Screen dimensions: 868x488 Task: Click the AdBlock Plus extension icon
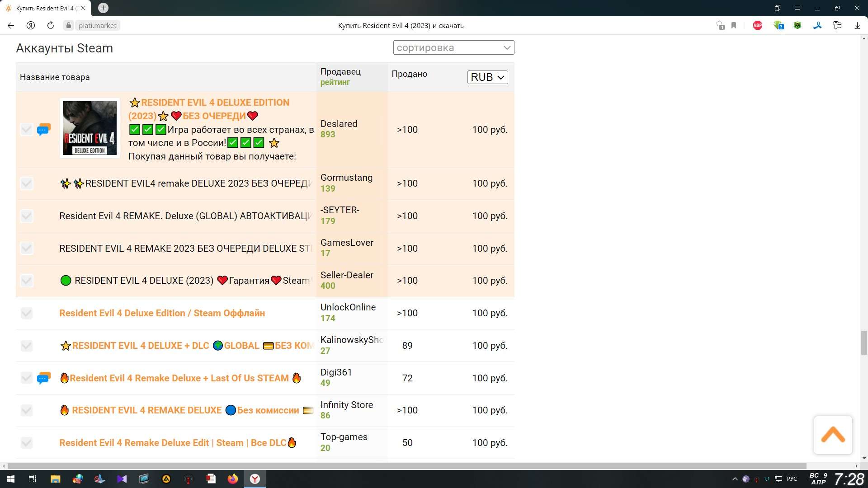(758, 26)
